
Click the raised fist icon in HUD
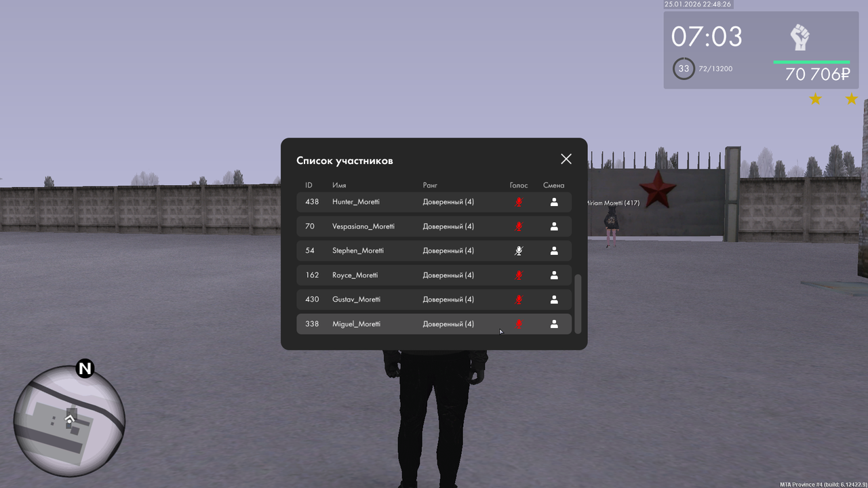coord(800,37)
